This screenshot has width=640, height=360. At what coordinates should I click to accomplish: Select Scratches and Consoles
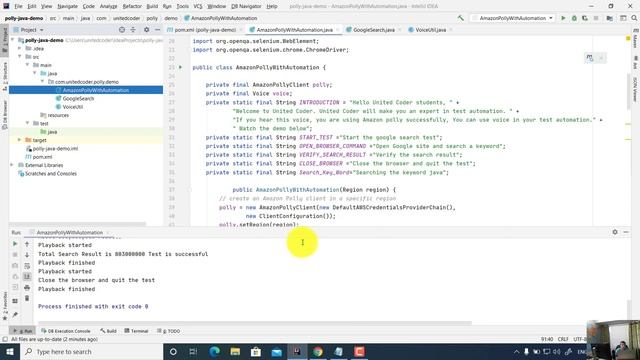51,173
